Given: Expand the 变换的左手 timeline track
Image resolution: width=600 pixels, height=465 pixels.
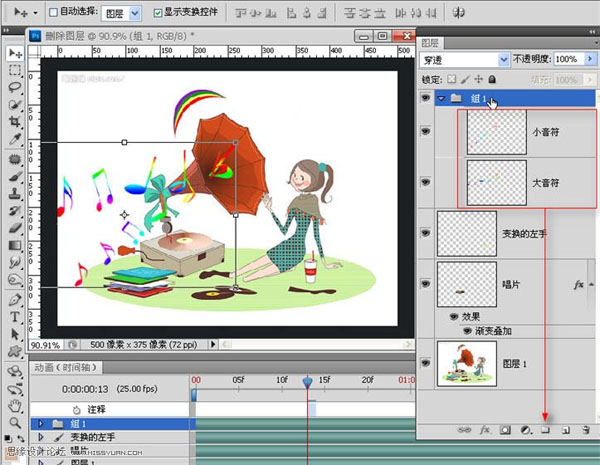Looking at the screenshot, I should pyautogui.click(x=41, y=437).
